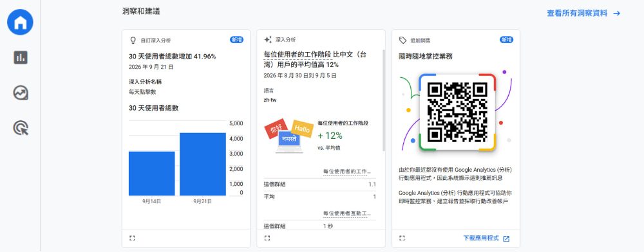Click 這個群組 row showing 1 秒
The height and width of the screenshot is (252, 644).
coord(319,226)
